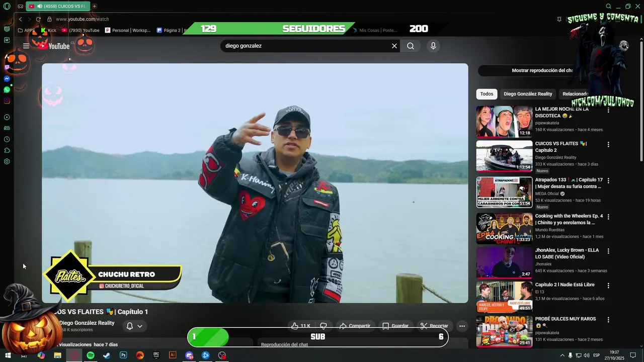Open options for LA MEJOR NOCHE video

[608, 110]
